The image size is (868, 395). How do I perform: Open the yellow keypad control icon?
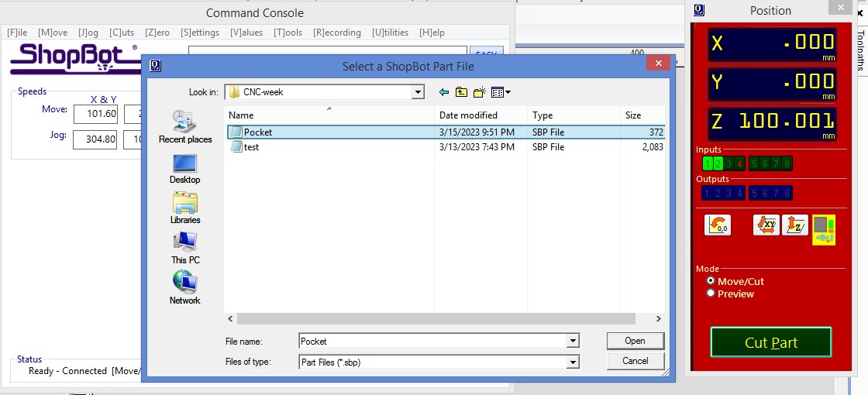[x=824, y=229]
